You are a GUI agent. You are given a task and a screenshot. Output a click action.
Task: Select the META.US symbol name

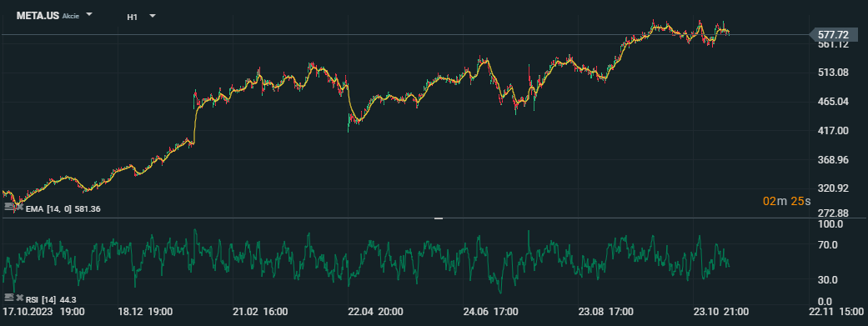tap(38, 16)
